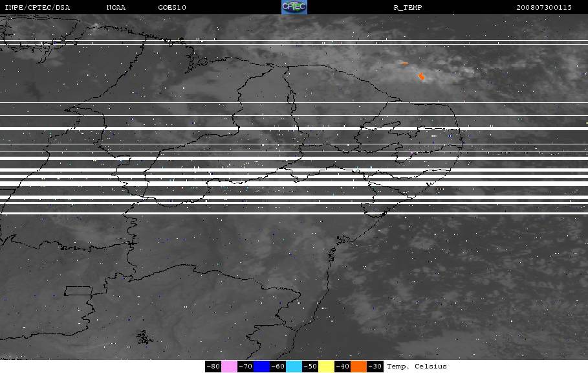
Task: Select the yellow -50 color swatch
Action: (326, 367)
